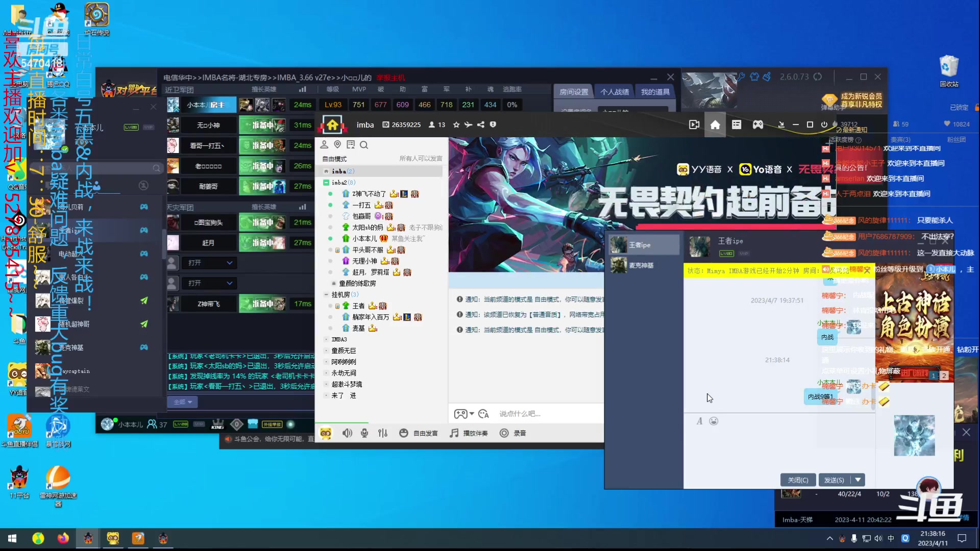Expand the IMBA3 channel
The image size is (980, 551).
(x=327, y=339)
